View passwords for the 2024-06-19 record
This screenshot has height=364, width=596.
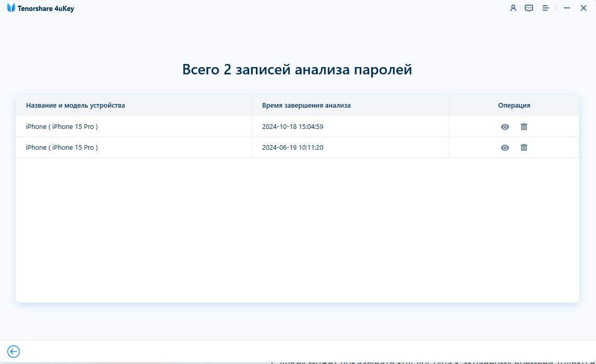(x=504, y=148)
